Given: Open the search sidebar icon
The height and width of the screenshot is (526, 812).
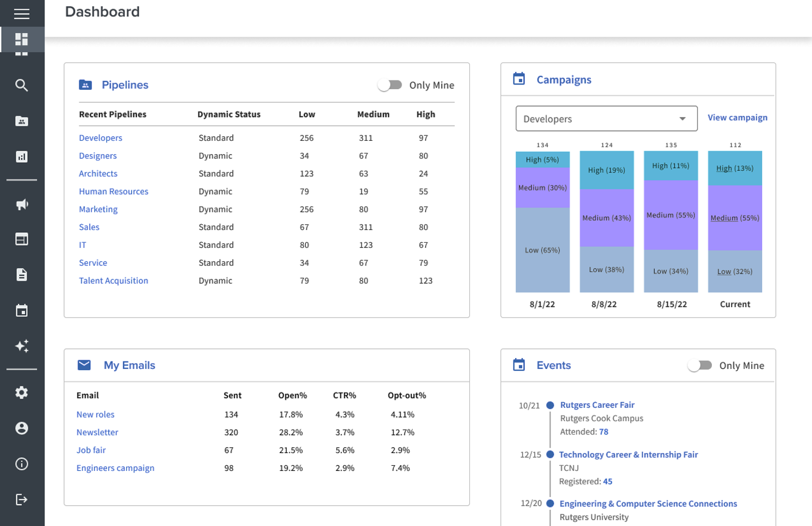Looking at the screenshot, I should 22,85.
